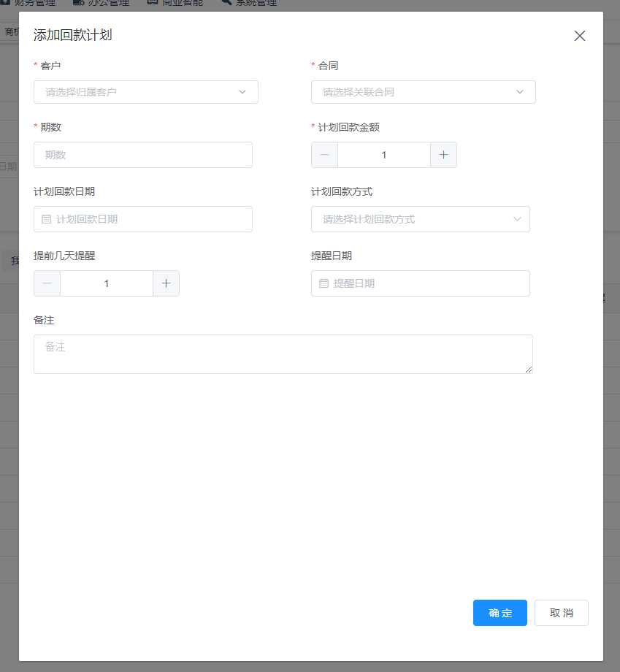Open the 计划回款方式 dropdown list
The width and height of the screenshot is (620, 672).
coord(420,219)
